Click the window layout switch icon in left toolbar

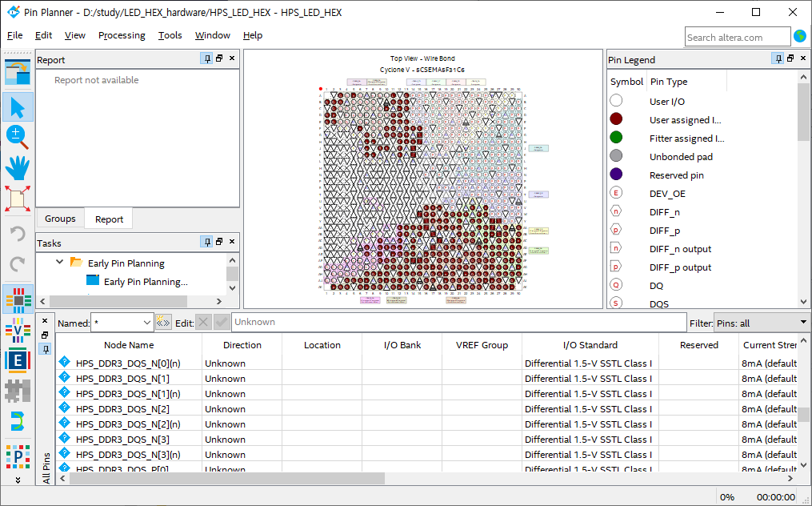pyautogui.click(x=18, y=73)
